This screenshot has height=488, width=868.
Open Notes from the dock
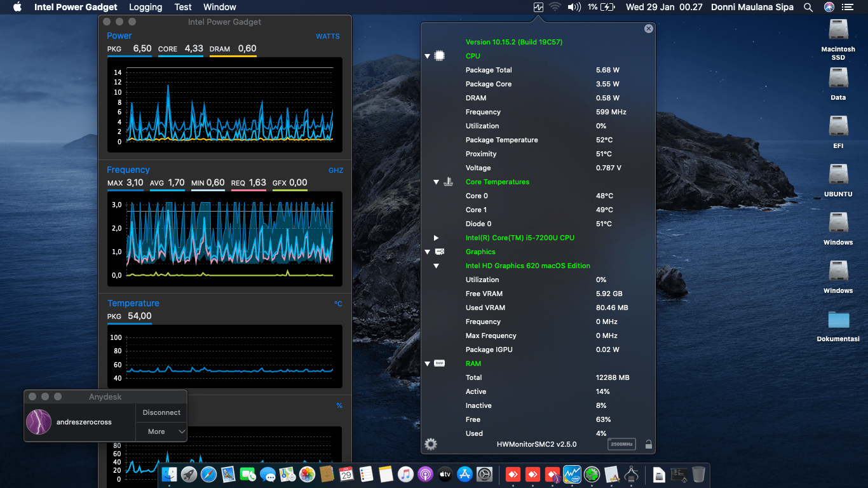click(x=386, y=474)
